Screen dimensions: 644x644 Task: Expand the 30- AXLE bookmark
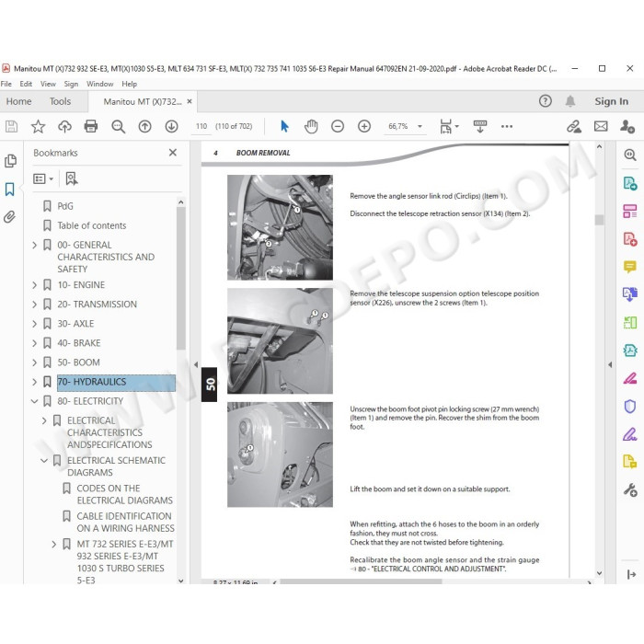tap(35, 324)
